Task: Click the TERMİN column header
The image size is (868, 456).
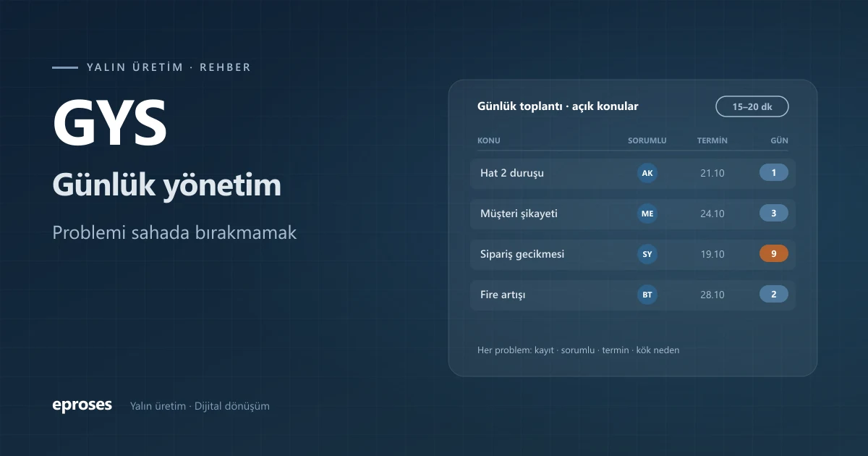Action: [712, 140]
